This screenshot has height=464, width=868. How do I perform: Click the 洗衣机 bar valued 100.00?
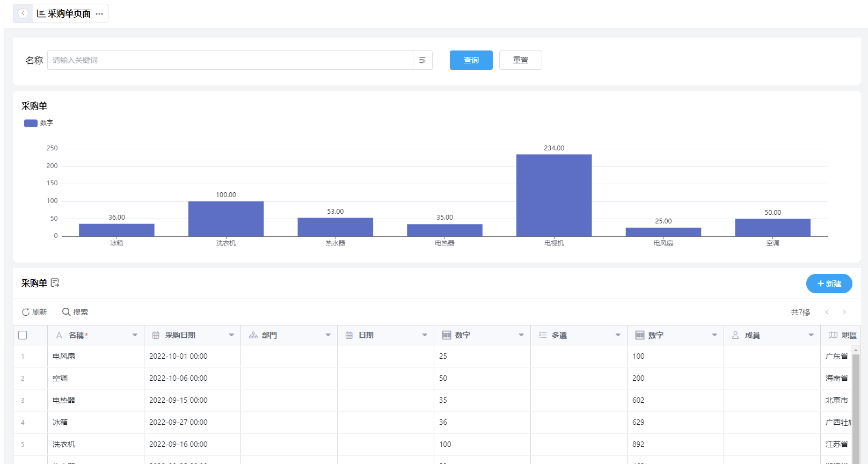coord(226,219)
